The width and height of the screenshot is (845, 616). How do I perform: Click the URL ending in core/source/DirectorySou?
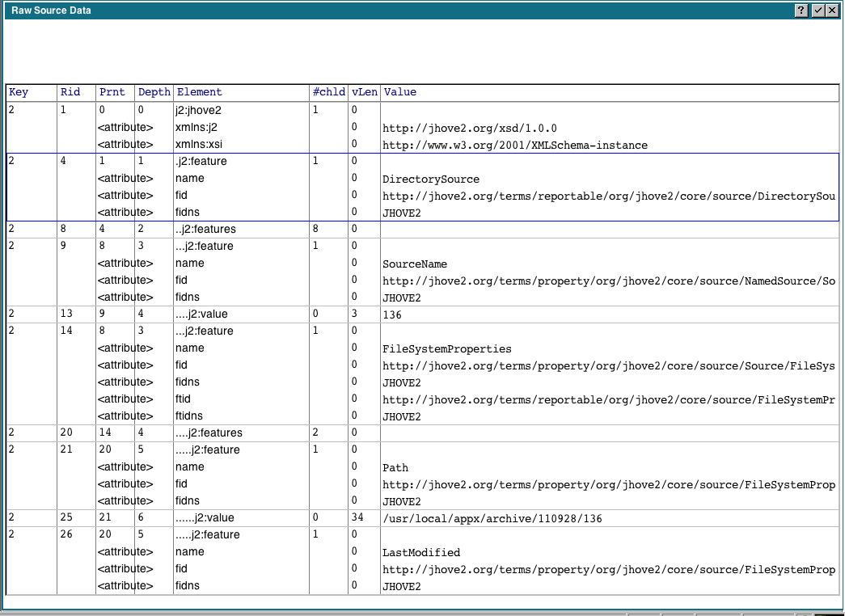(x=609, y=196)
